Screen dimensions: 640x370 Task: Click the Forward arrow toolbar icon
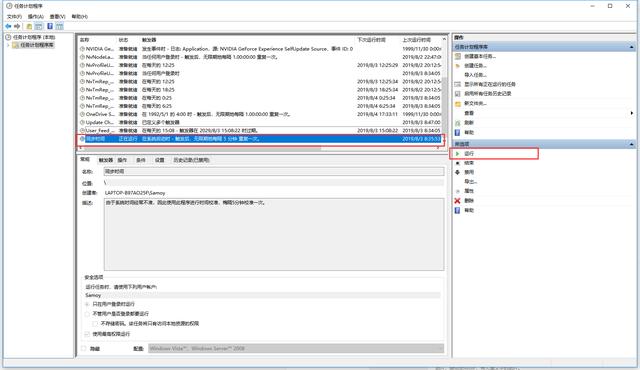point(17,26)
